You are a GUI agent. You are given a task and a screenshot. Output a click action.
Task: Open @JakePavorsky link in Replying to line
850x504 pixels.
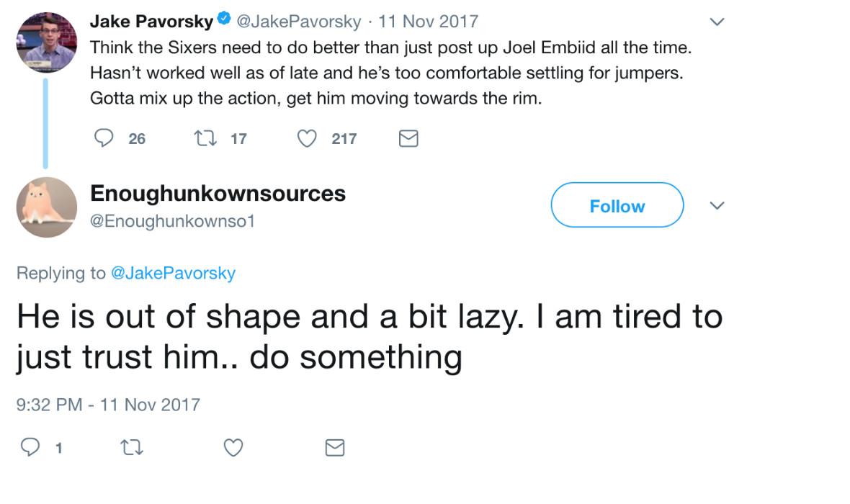tap(173, 273)
